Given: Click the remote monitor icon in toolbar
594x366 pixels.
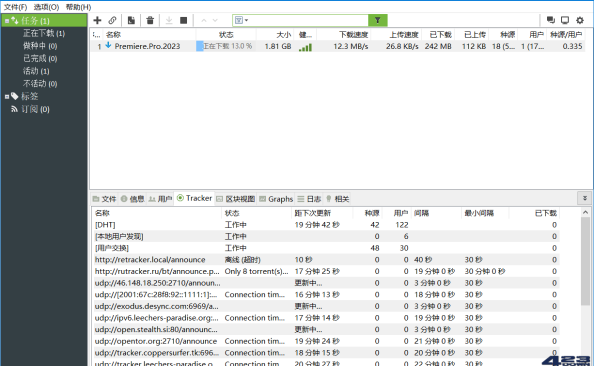Looking at the screenshot, I should [x=565, y=20].
